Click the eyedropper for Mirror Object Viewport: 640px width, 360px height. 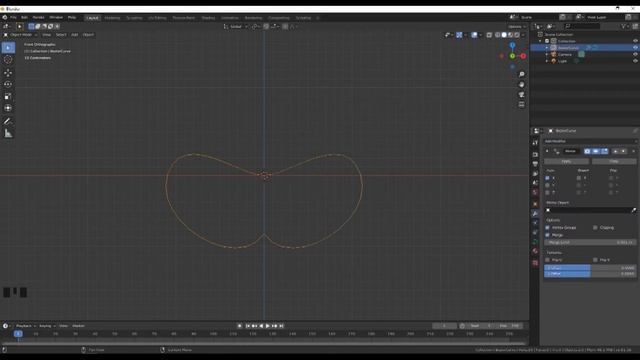(x=633, y=210)
